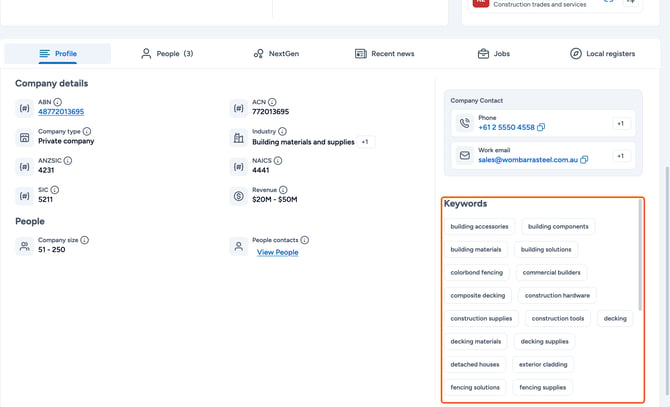Open the Jobs tab
The height and width of the screenshot is (407, 670).
494,53
